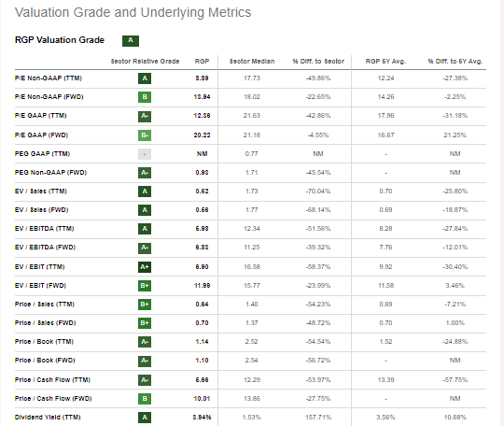Click the RGP Valuation Grade A badge
504x426 pixels.
point(131,40)
